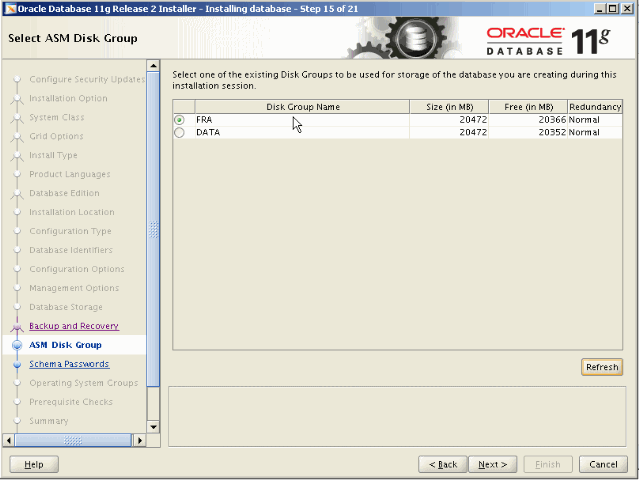Click the installer window title bar icon
639x480 pixels.
pyautogui.click(x=10, y=9)
